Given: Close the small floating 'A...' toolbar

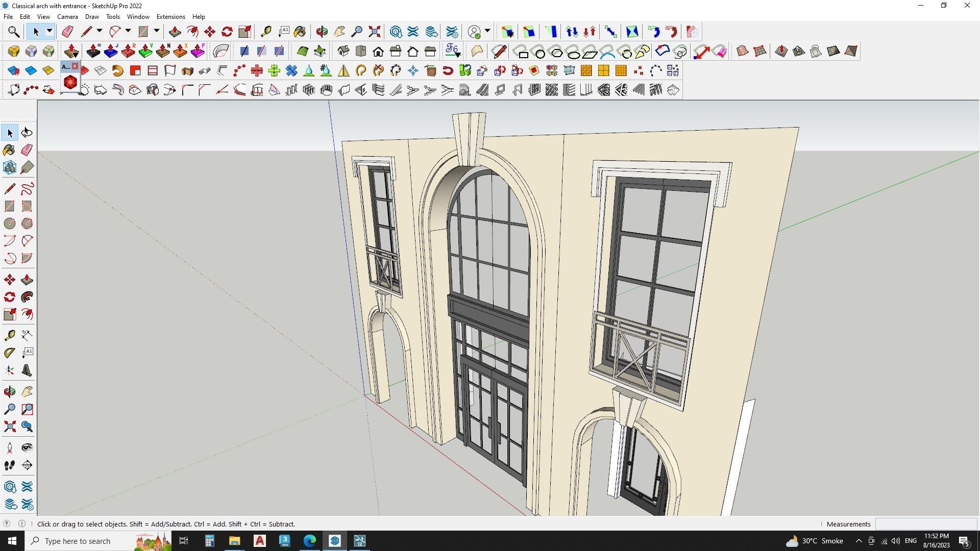Looking at the screenshot, I should [75, 66].
